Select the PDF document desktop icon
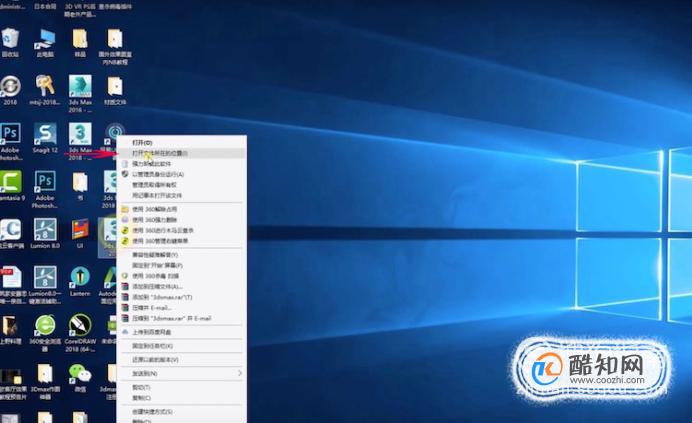Screen dimensions: 692x423 [11, 285]
